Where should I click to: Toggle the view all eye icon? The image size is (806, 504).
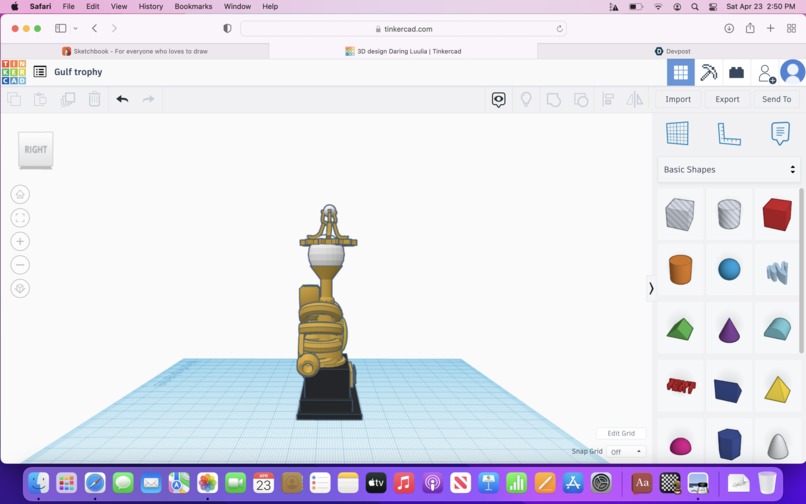pyautogui.click(x=498, y=99)
